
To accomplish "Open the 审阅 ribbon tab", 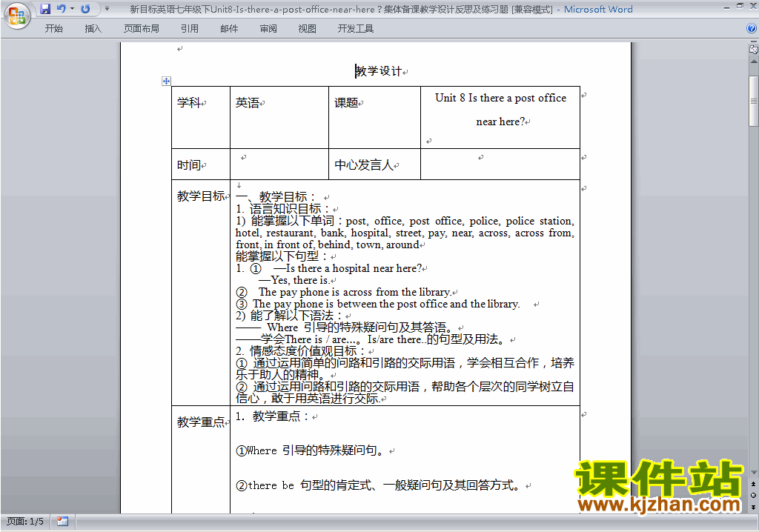I will (268, 29).
